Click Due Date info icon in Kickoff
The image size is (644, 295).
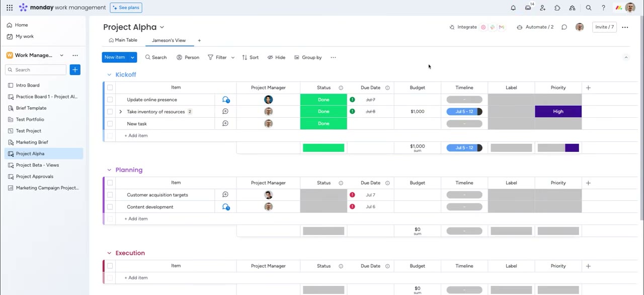tap(387, 88)
